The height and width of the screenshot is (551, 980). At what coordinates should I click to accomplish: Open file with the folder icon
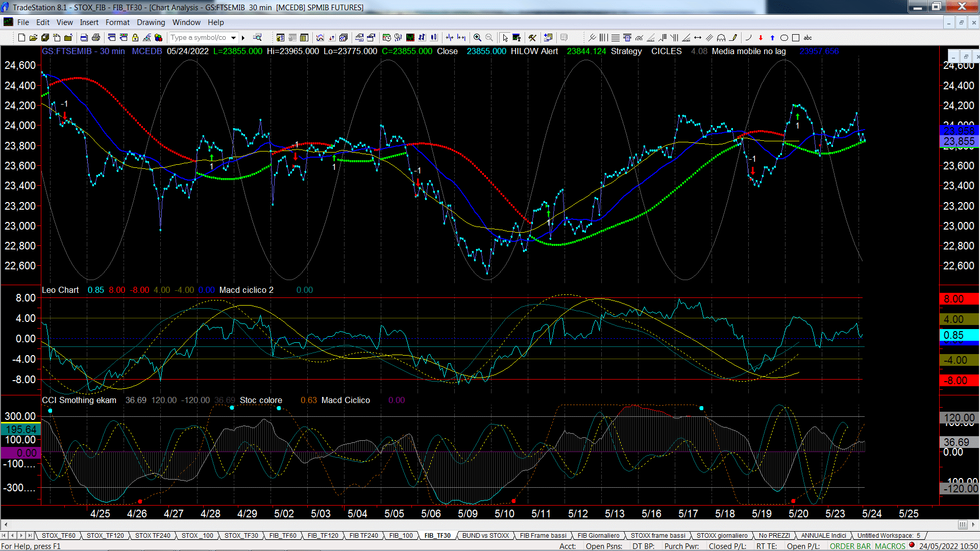(33, 37)
